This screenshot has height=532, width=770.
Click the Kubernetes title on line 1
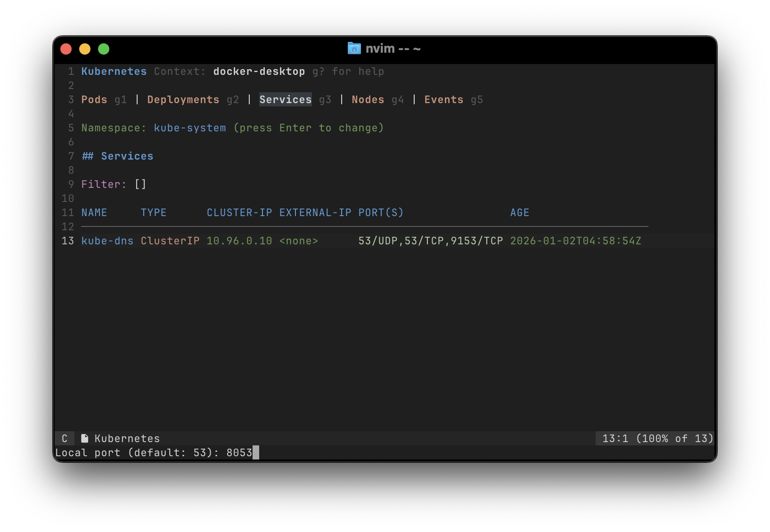(114, 72)
